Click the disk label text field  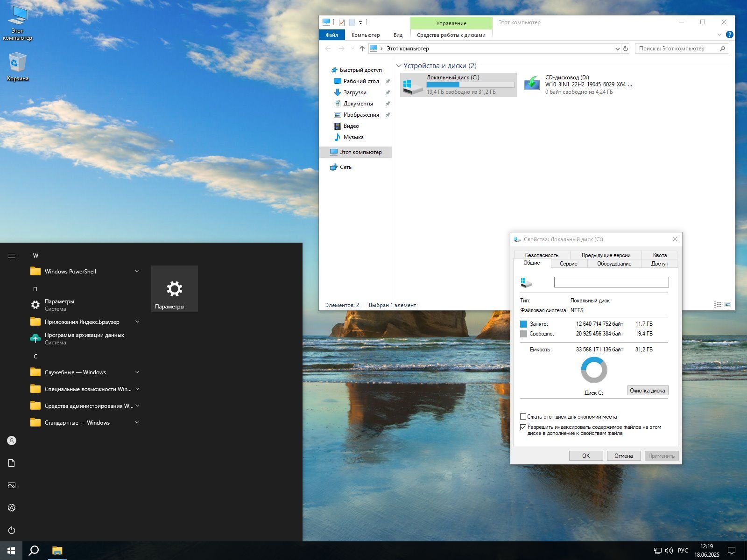611,282
